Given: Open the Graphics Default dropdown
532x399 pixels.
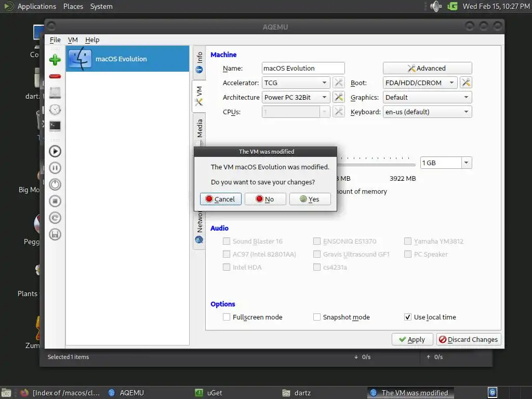Looking at the screenshot, I should coord(427,97).
